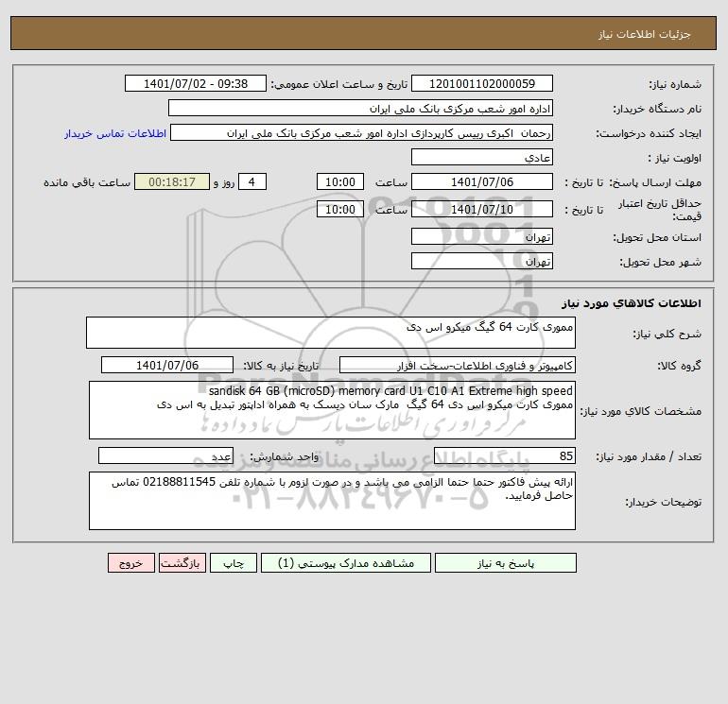Viewport: 728px width, 704px height.
Task: Click goods need date 1401/07/06 field
Action: 167,365
